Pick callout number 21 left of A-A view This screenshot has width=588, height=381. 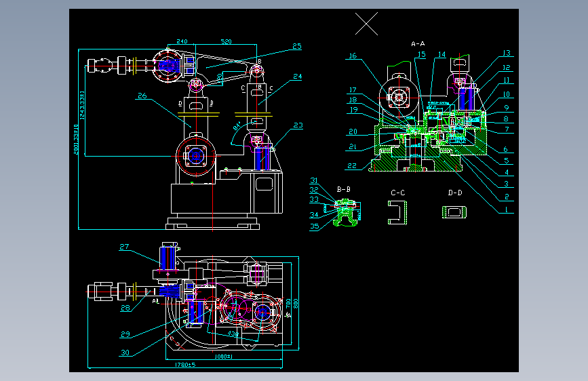coord(353,146)
